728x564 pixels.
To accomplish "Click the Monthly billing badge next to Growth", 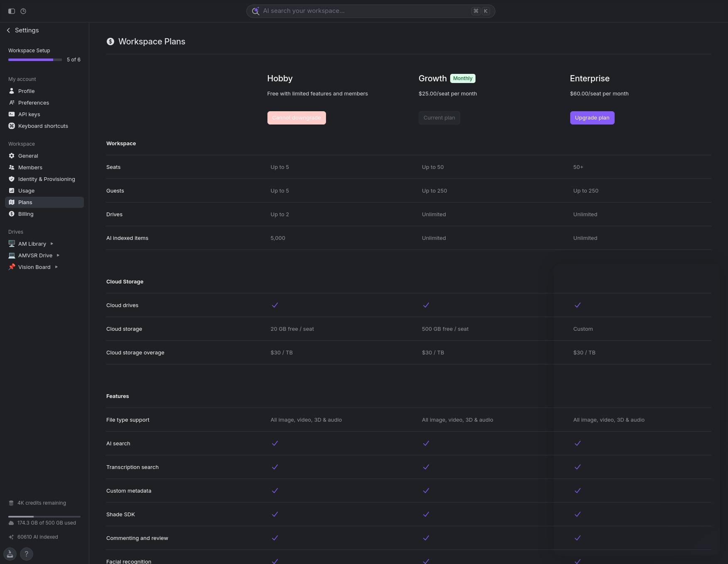I will click(463, 78).
